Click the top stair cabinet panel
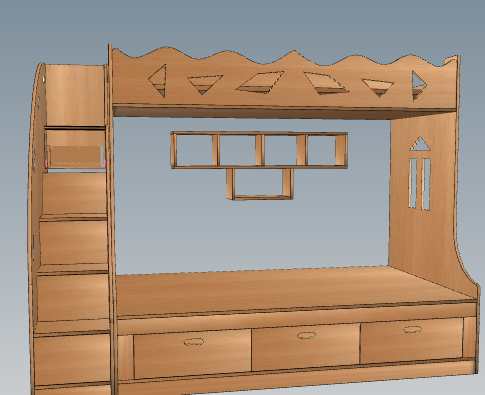Viewport: 485px width, 395px height. [x=75, y=95]
